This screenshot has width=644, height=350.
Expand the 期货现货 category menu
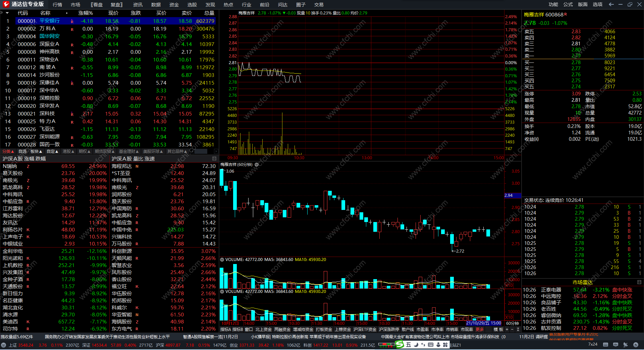[x=104, y=151]
